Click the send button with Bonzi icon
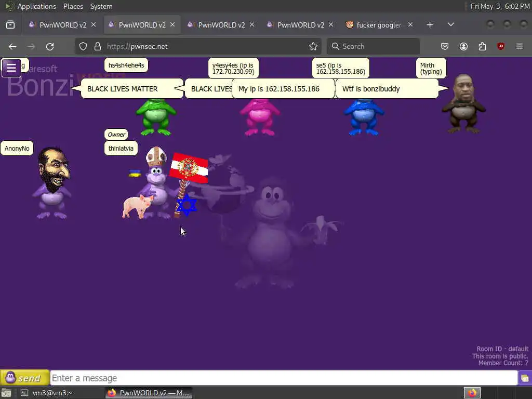This screenshot has width=532, height=399. (x=25, y=378)
